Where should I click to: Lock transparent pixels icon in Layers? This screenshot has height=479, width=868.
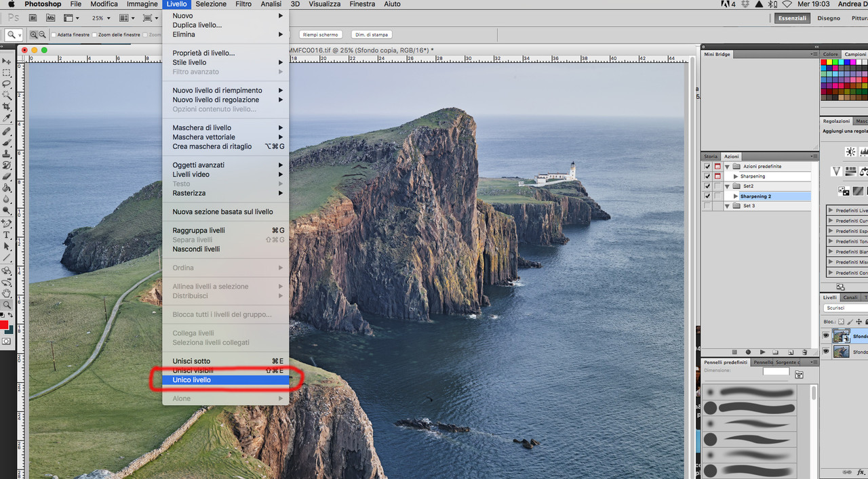[842, 322]
